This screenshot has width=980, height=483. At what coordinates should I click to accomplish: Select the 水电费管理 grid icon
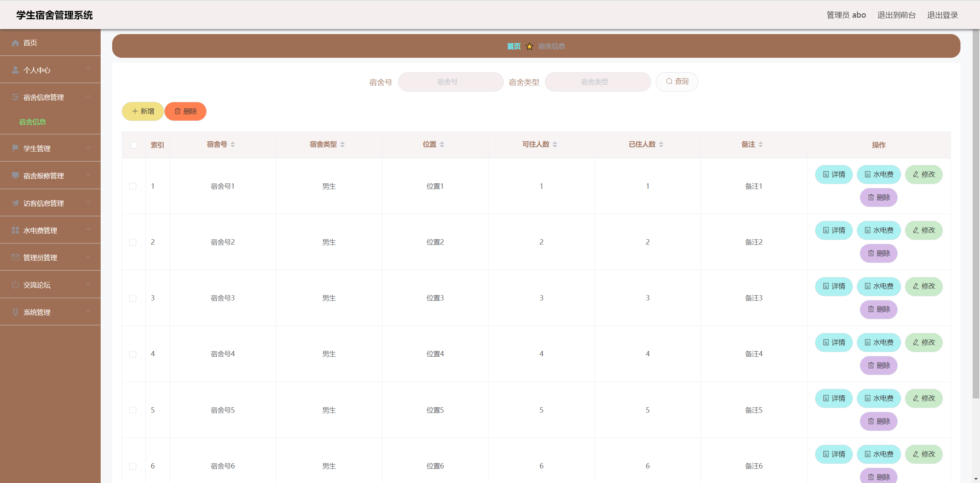(x=15, y=230)
